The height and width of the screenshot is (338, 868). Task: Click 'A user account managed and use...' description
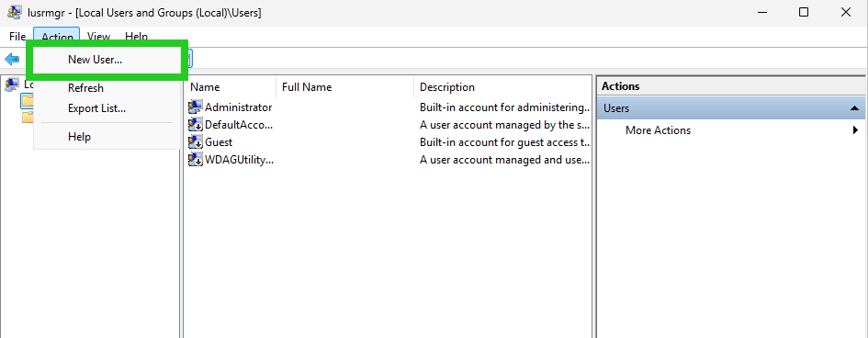coord(504,160)
